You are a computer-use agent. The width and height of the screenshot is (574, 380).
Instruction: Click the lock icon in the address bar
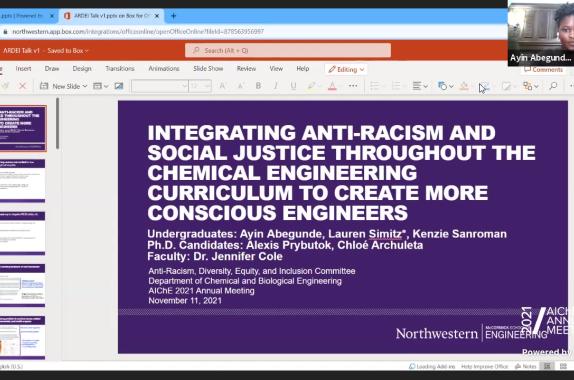[x=5, y=32]
